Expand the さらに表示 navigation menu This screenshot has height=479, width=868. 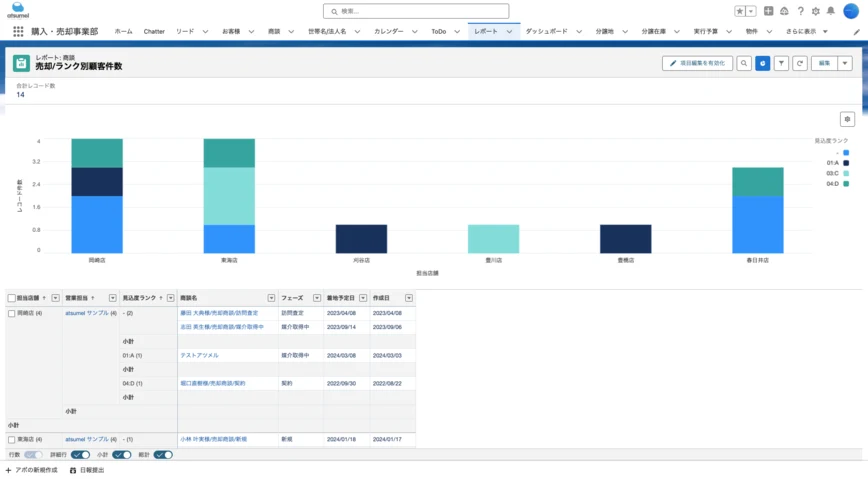point(807,32)
